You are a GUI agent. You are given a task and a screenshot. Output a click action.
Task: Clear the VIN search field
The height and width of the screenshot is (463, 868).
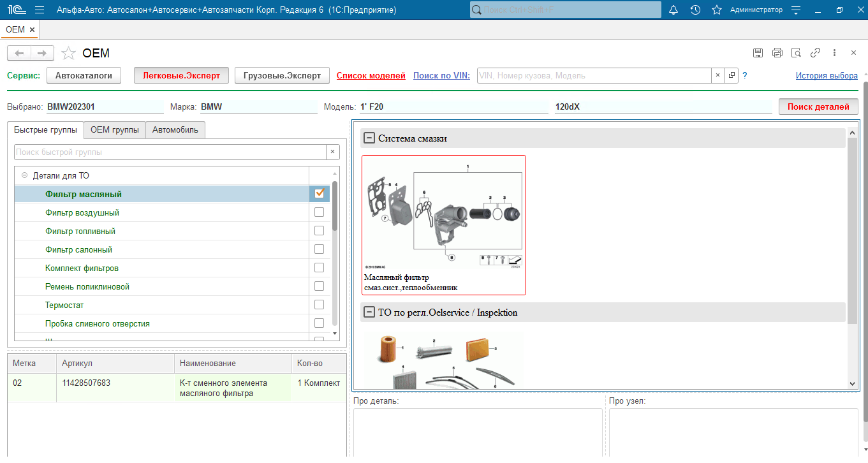(x=717, y=75)
